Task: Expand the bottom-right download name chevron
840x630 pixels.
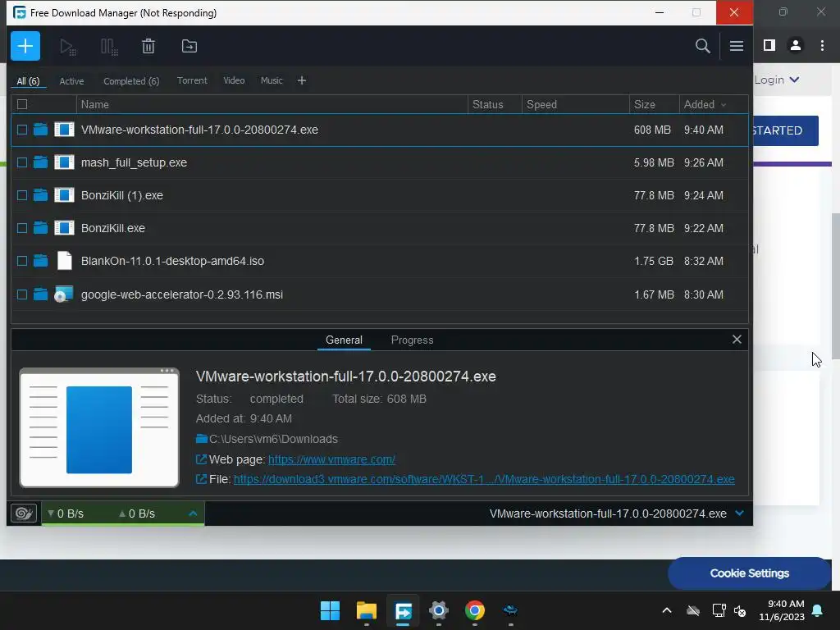Action: click(x=739, y=514)
